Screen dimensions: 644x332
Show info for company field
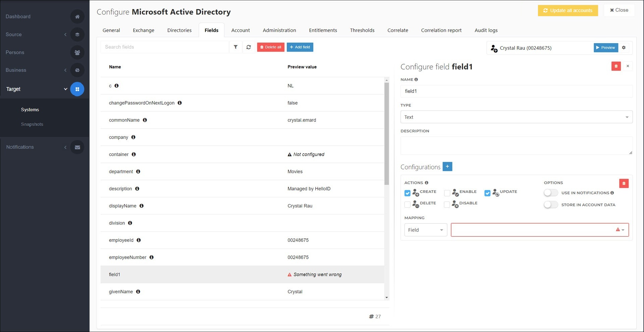point(133,137)
